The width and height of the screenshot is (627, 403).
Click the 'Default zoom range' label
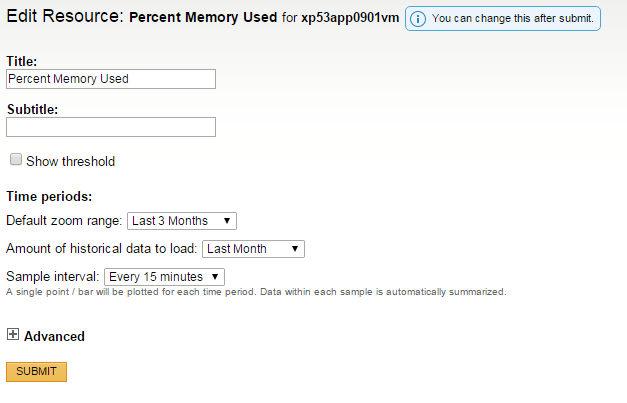coord(64,221)
